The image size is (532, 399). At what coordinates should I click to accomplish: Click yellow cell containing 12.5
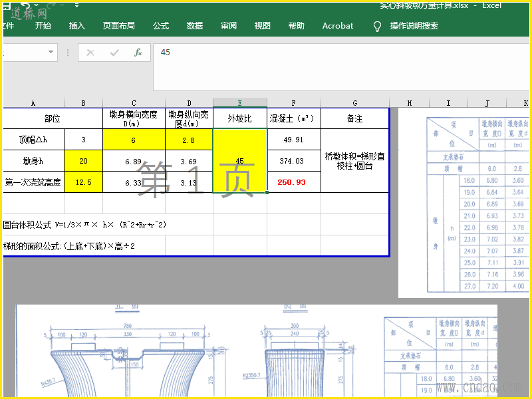click(84, 182)
